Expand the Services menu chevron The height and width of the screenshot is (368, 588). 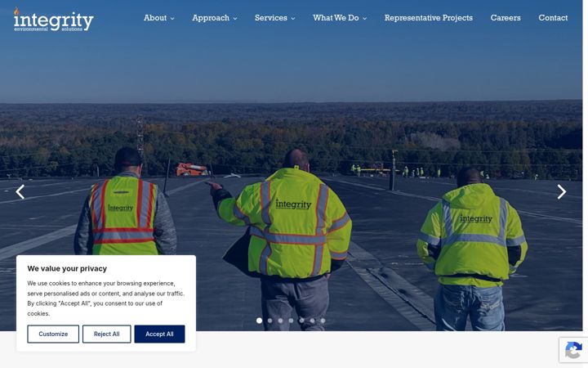point(293,18)
